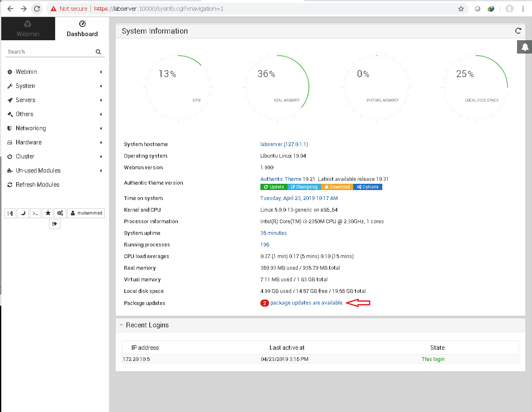
Task: Expand the Networking category arrow
Action: [101, 129]
